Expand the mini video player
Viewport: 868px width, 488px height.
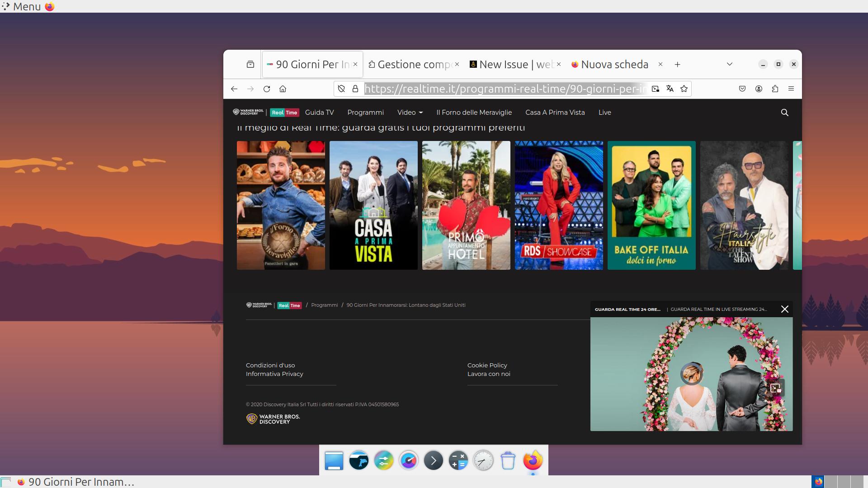click(x=776, y=388)
